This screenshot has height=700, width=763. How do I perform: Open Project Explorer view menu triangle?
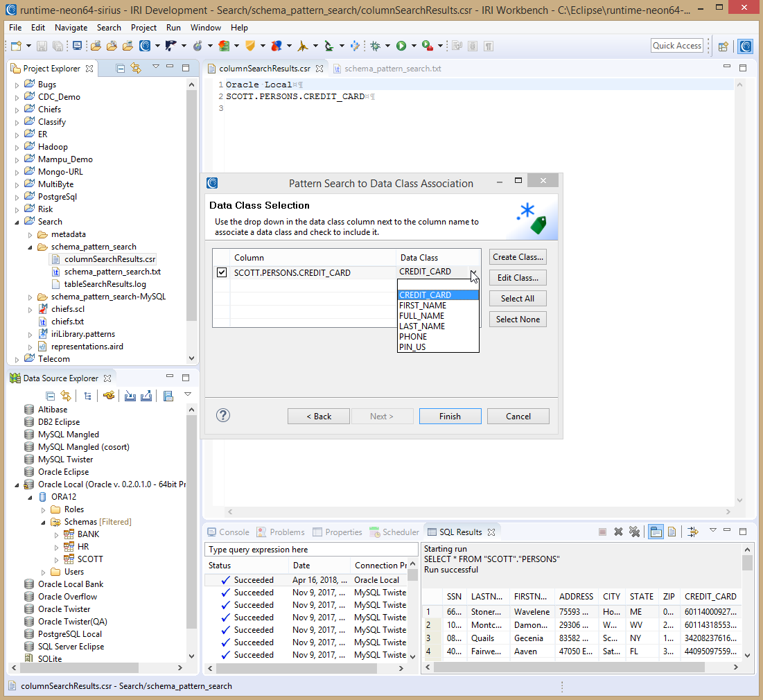point(156,67)
